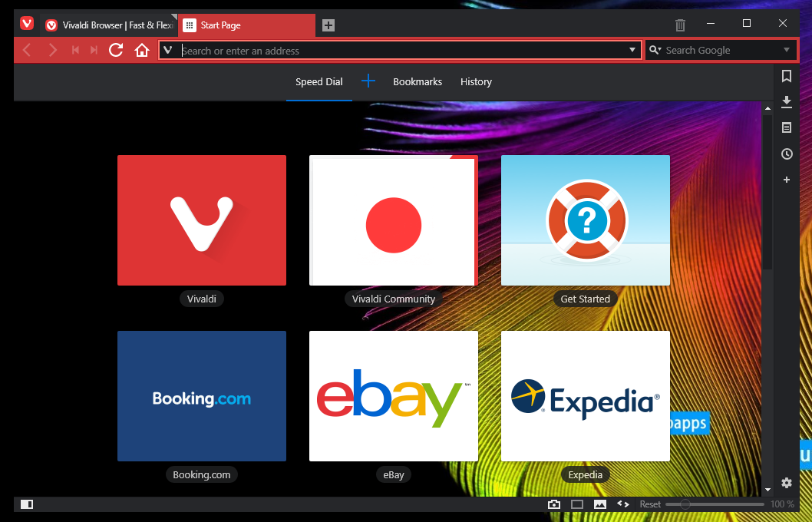Click the Search Google field
Image resolution: width=812 pixels, height=522 pixels.
(721, 50)
